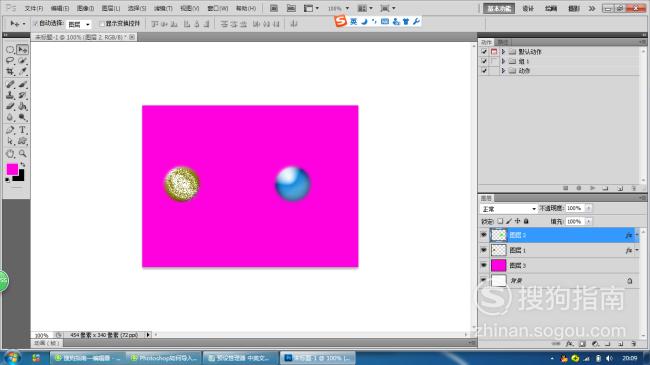Expand layer effects on 图层 2
This screenshot has height=365, width=650.
tap(637, 235)
